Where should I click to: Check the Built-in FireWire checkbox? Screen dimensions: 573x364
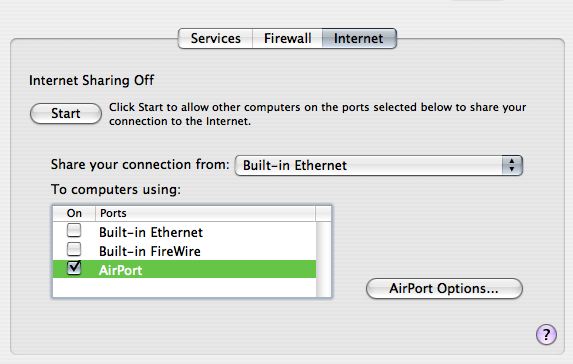[74, 249]
